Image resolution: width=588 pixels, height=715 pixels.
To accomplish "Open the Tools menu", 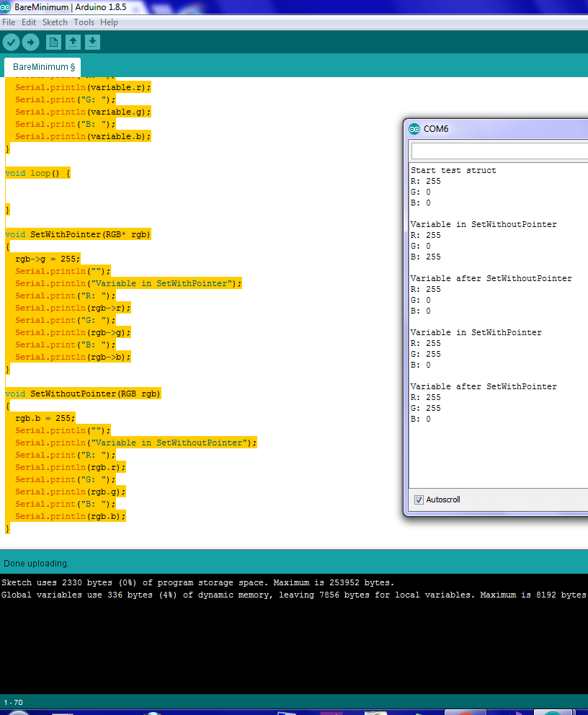I will tap(84, 22).
